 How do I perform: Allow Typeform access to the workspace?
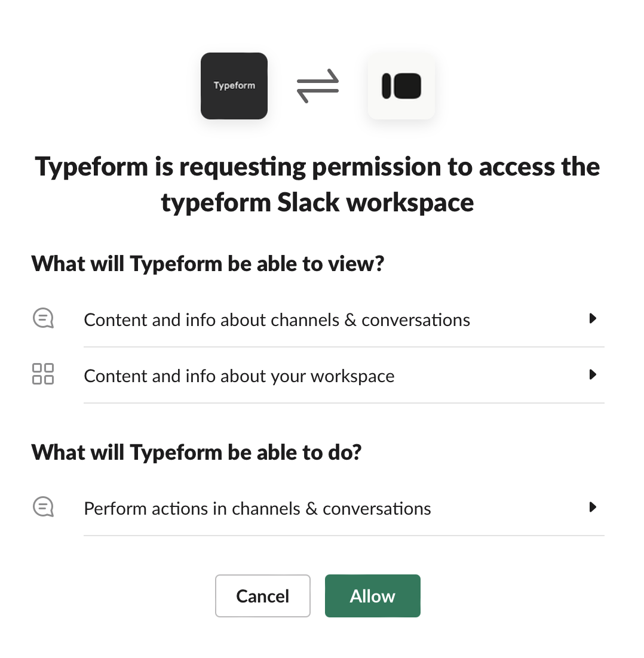[x=373, y=596]
